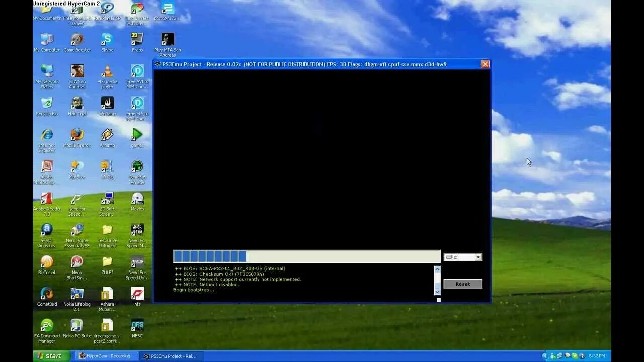Click the 'Network support' note line

click(x=238, y=279)
